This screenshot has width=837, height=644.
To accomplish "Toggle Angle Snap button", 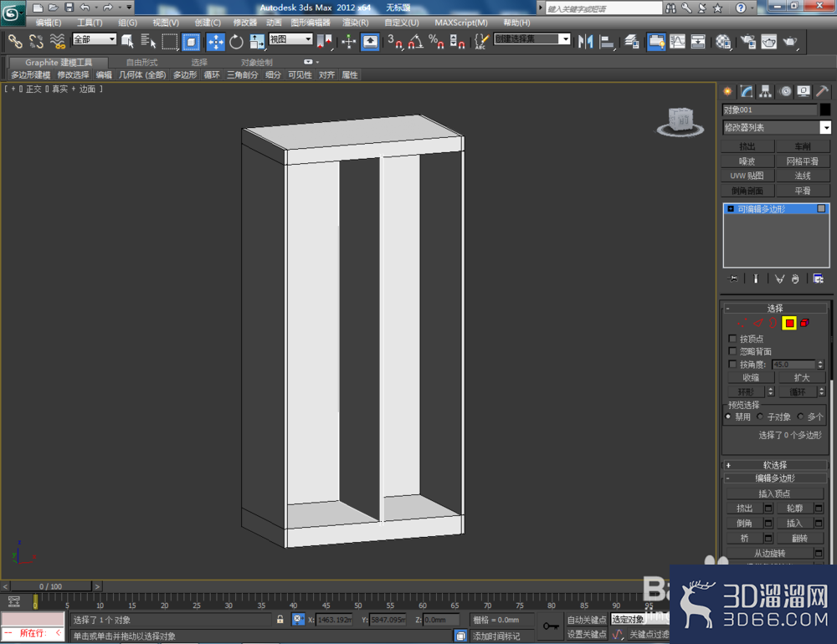I will pyautogui.click(x=416, y=41).
